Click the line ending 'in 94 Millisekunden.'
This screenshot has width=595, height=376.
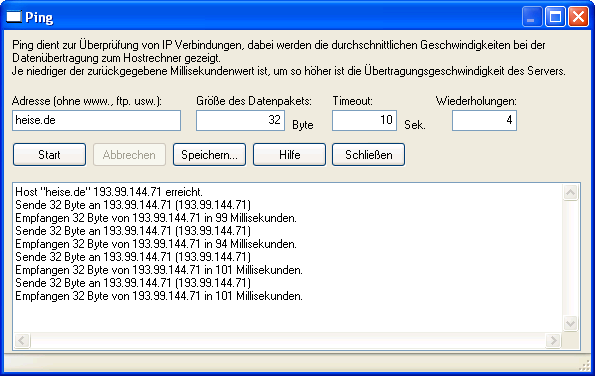[x=156, y=244]
